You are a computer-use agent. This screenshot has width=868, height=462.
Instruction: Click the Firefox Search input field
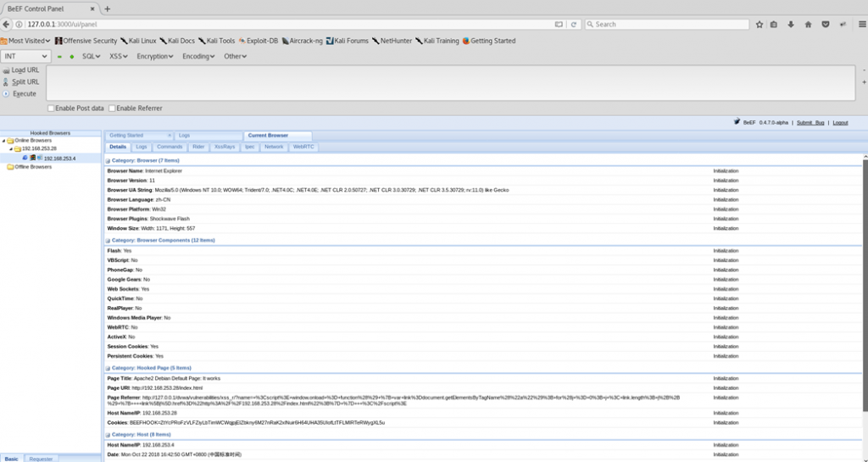(666, 25)
